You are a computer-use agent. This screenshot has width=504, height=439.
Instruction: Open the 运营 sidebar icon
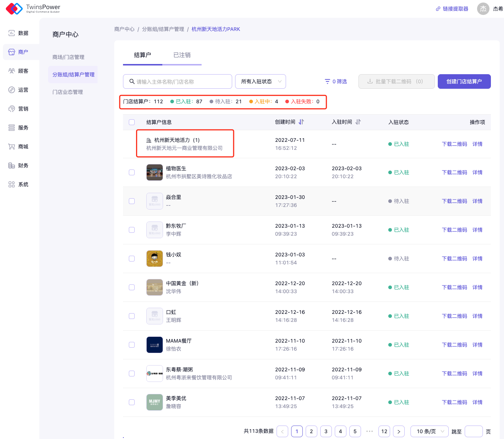tap(12, 90)
